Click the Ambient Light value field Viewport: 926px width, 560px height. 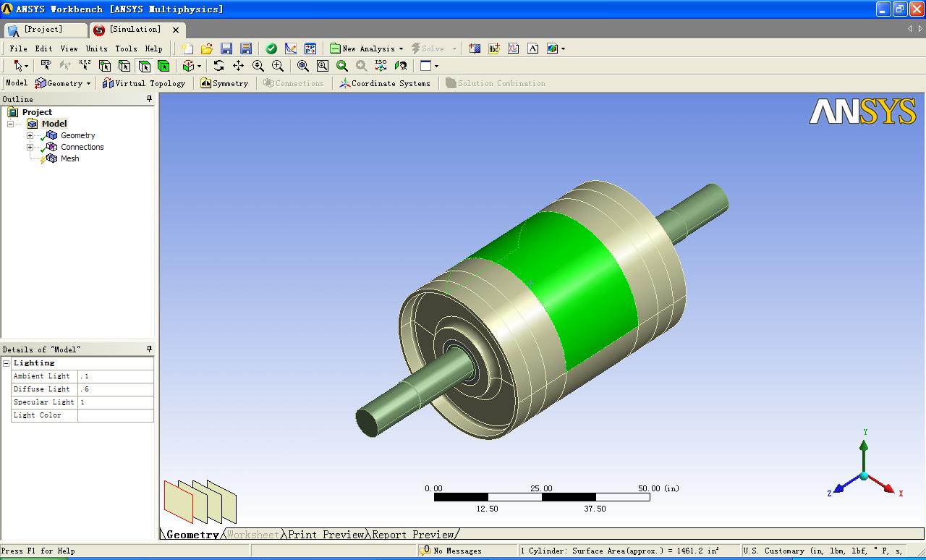click(x=115, y=376)
